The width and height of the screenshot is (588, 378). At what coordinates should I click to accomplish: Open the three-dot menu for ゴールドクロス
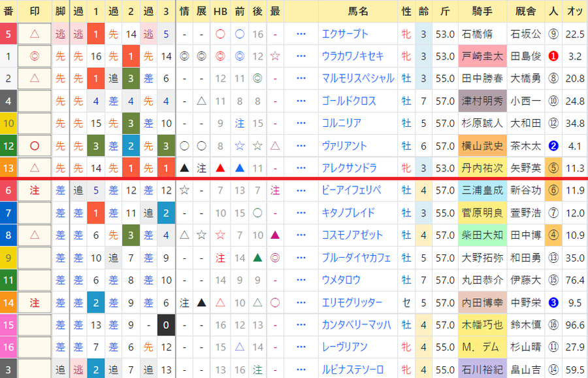(301, 101)
